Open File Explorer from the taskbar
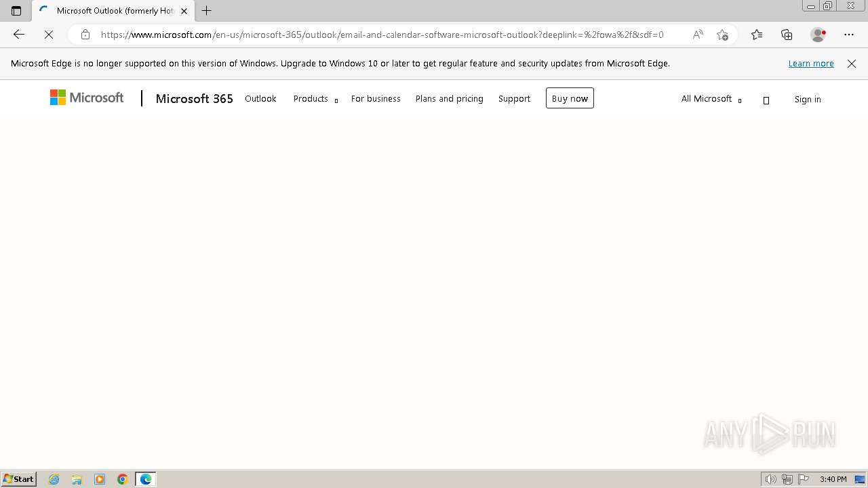The image size is (868, 488). (77, 479)
